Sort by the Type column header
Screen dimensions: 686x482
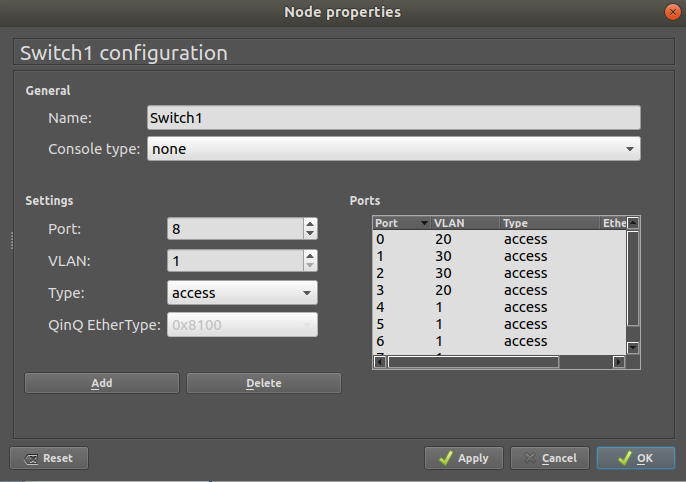(x=550, y=223)
